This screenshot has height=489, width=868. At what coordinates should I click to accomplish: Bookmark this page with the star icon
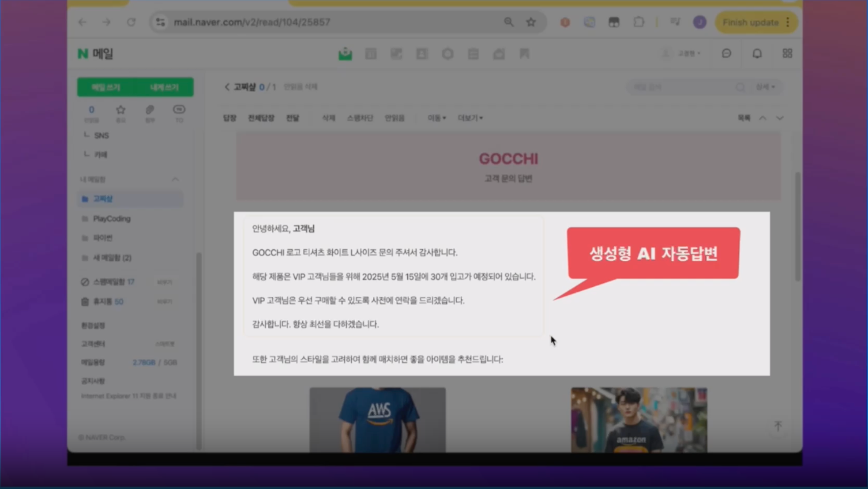531,22
